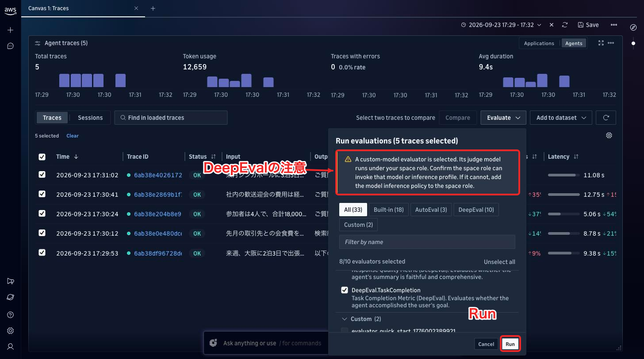Uncheck trace row 17:29:53
The image size is (644, 359).
pos(42,253)
